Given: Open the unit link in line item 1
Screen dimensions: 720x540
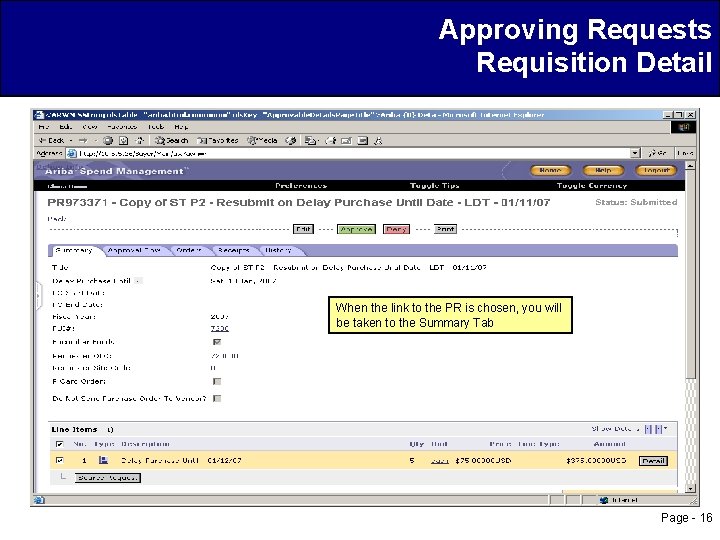Looking at the screenshot, I should click(439, 461).
